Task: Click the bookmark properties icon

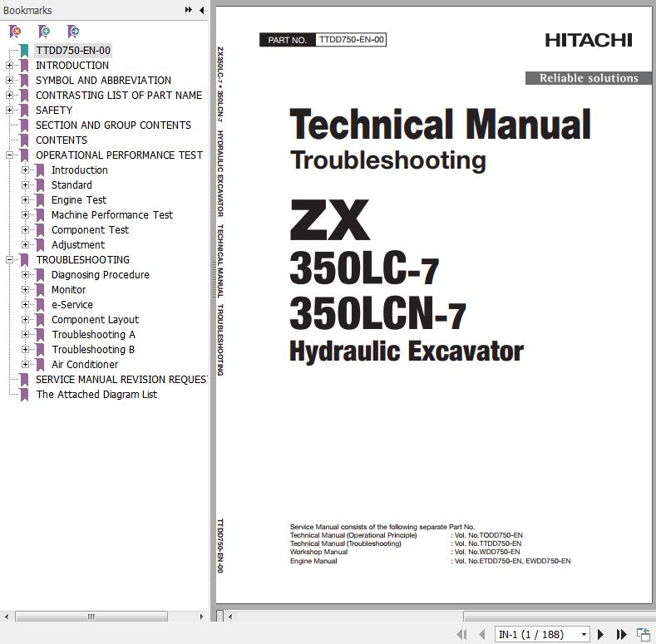Action: click(73, 32)
